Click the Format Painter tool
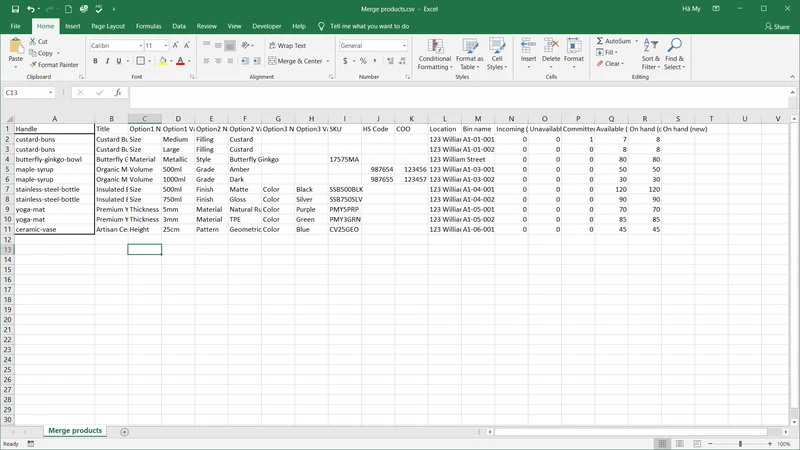Viewport: 800px width, 450px height. (x=56, y=65)
